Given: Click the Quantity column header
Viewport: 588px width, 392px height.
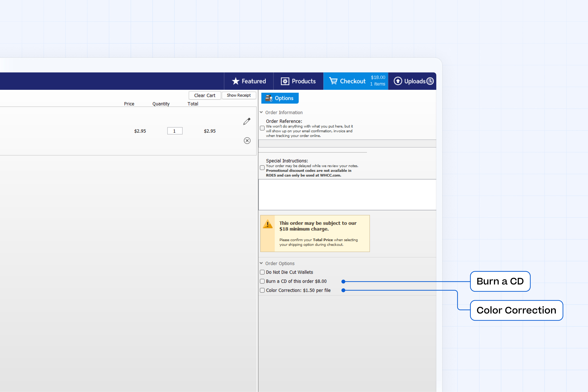Looking at the screenshot, I should 161,104.
